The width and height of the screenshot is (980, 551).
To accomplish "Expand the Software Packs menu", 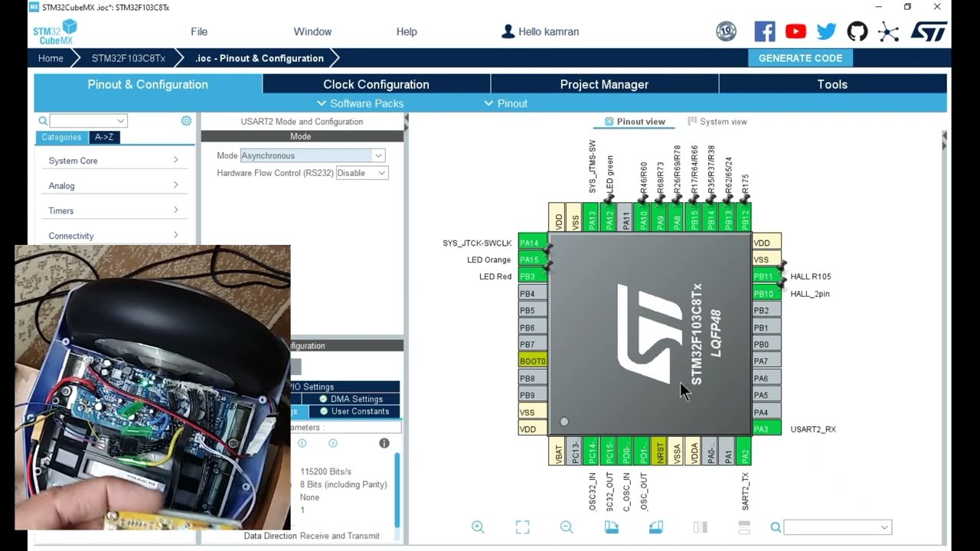I will (361, 103).
